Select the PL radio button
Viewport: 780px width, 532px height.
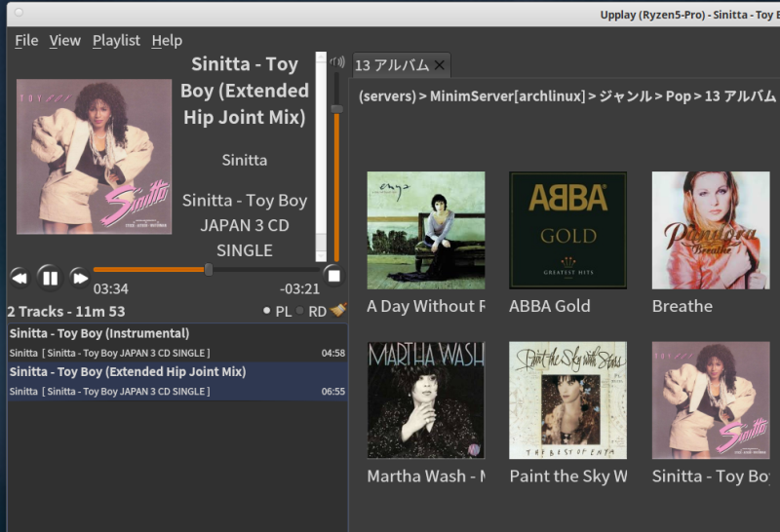pos(266,311)
